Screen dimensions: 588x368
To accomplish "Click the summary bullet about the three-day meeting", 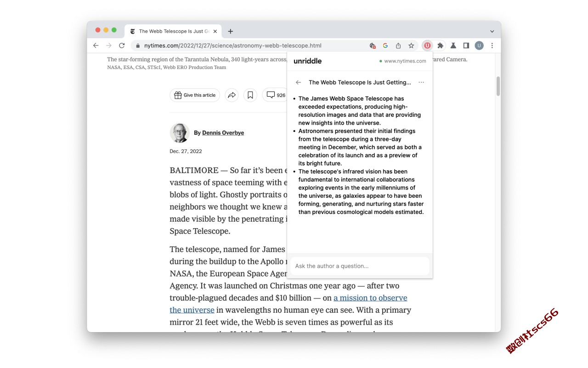I will pyautogui.click(x=360, y=147).
